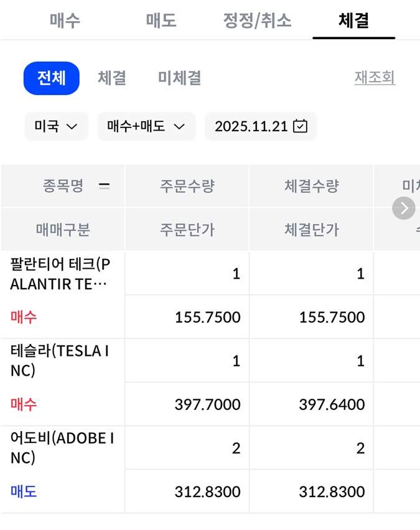Select the 전체 filter pill
Image resolution: width=420 pixels, height=530 pixels.
pyautogui.click(x=52, y=78)
